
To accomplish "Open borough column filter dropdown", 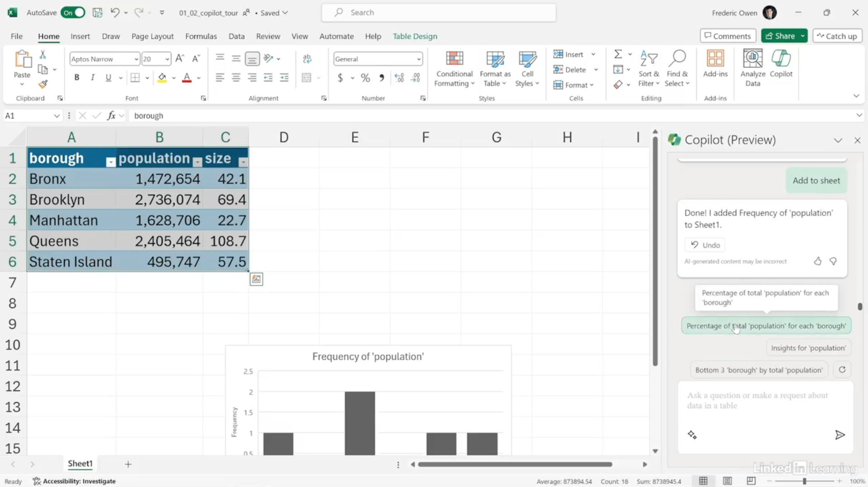I will (x=111, y=162).
